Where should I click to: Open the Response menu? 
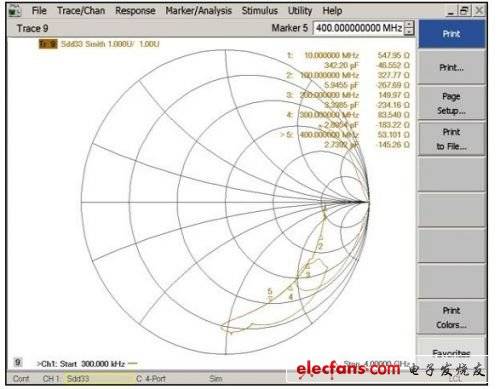pyautogui.click(x=135, y=11)
